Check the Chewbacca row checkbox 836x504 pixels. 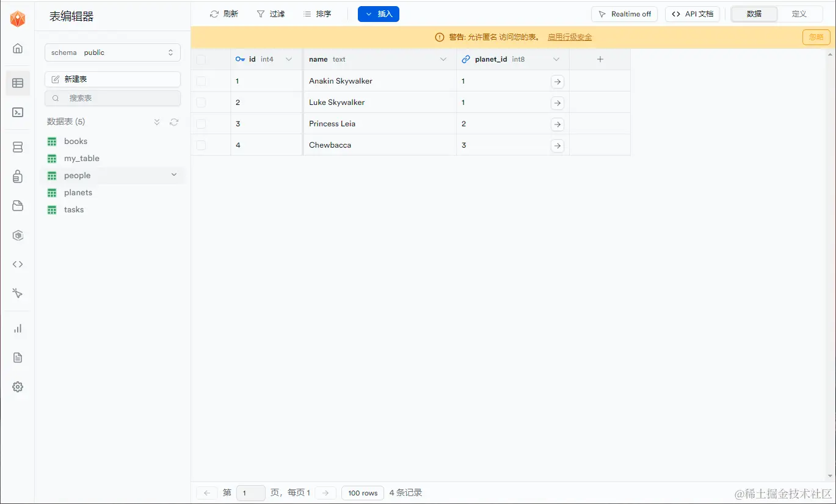(201, 145)
